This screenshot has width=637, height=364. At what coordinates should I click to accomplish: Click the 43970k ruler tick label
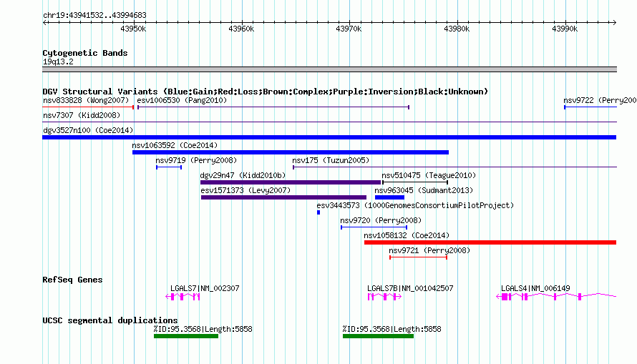349,29
